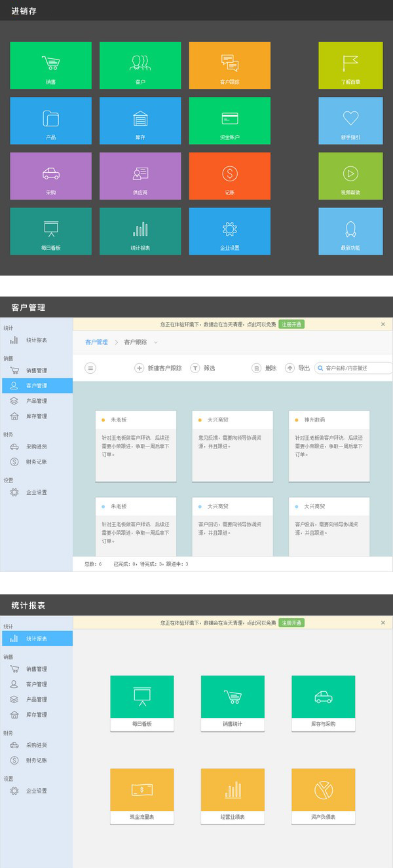The height and width of the screenshot is (868, 393).
Task: Select the 供应商 supplier tile
Action: (140, 176)
